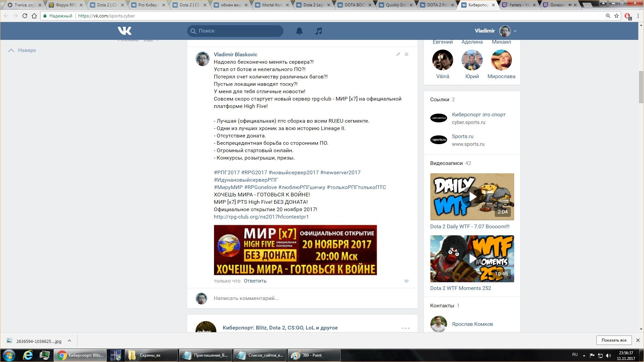This screenshot has height=362, width=644.
Task: Open VK notifications bell
Action: point(299,31)
